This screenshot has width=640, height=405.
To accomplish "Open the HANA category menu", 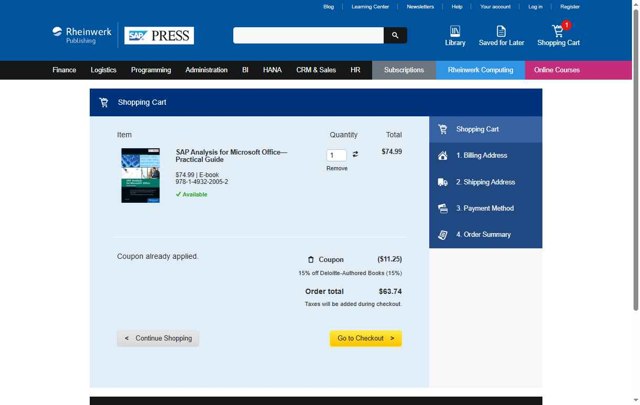I will point(272,70).
